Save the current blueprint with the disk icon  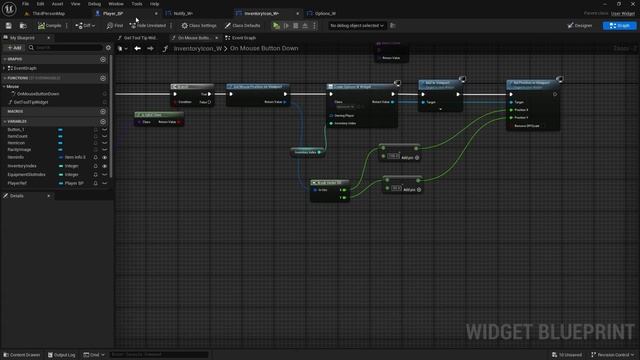point(9,26)
